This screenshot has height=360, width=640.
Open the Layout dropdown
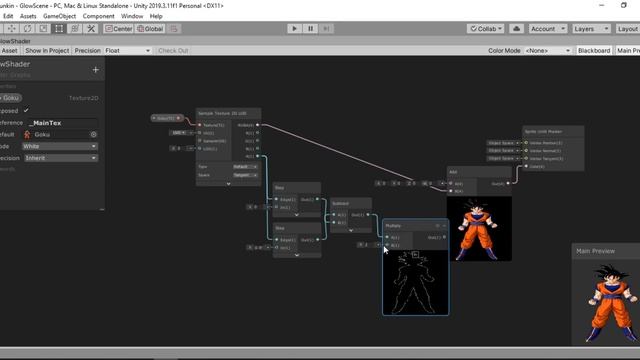628,29
